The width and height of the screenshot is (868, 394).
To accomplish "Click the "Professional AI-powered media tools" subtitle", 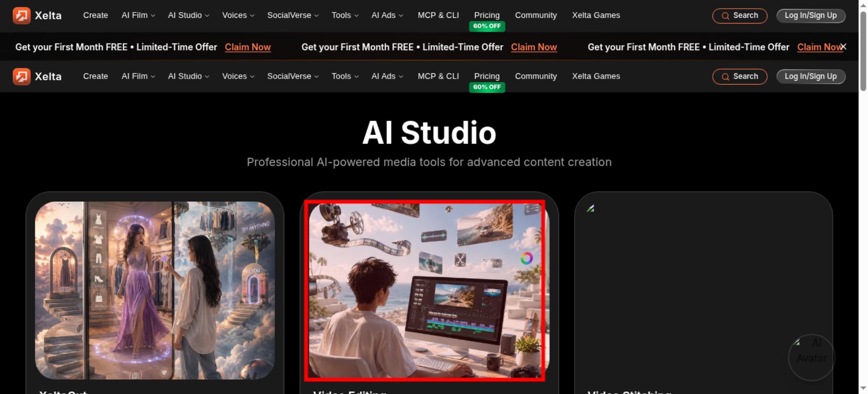I will [429, 162].
